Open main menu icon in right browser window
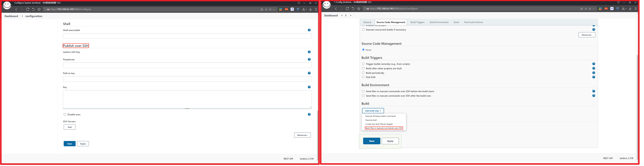644x166 pixels. tap(636, 8)
